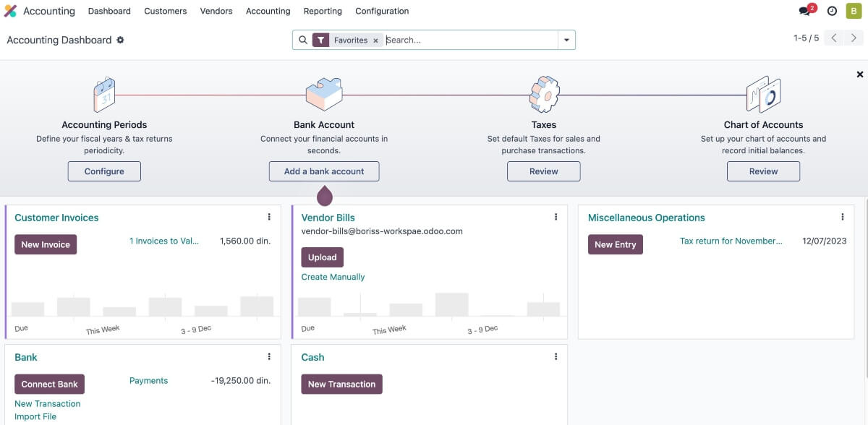Open the Bank card title
This screenshot has height=425, width=868.
pyautogui.click(x=26, y=357)
